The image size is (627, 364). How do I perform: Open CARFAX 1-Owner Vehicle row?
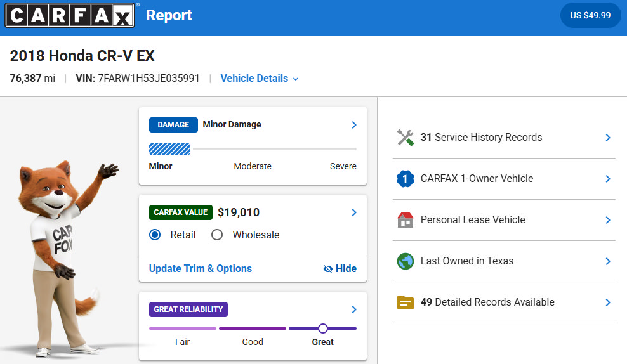[504, 179]
